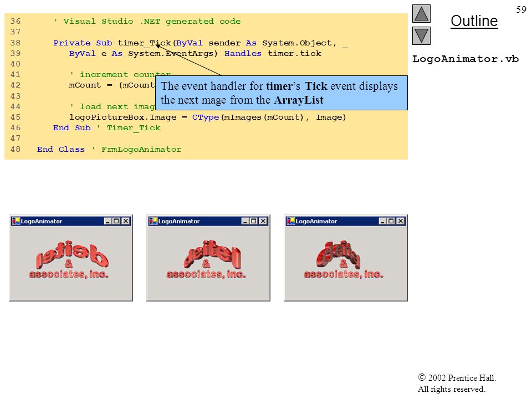Image resolution: width=532 pixels, height=399 pixels.
Task: Click the blue callout about timer's Tick event
Action: 282,93
